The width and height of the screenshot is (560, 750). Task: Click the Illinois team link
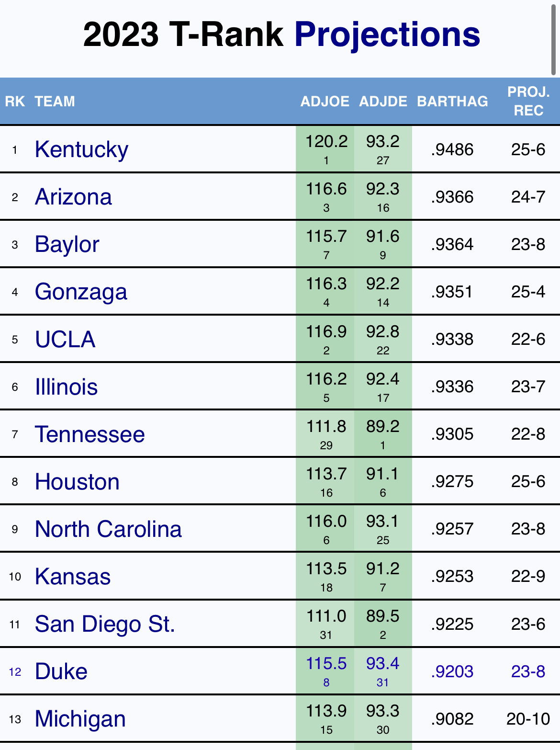pos(66,386)
